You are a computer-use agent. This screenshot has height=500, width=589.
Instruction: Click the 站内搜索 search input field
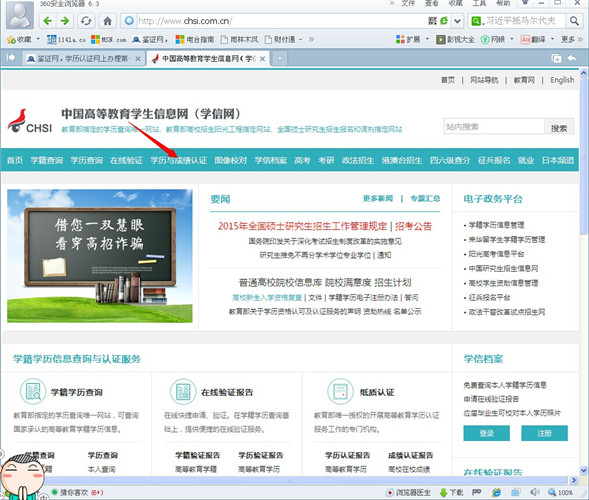click(494, 127)
